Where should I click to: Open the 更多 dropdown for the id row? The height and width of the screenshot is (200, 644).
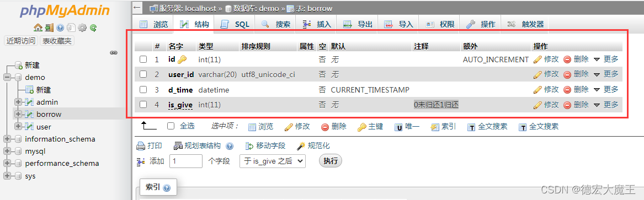606,60
